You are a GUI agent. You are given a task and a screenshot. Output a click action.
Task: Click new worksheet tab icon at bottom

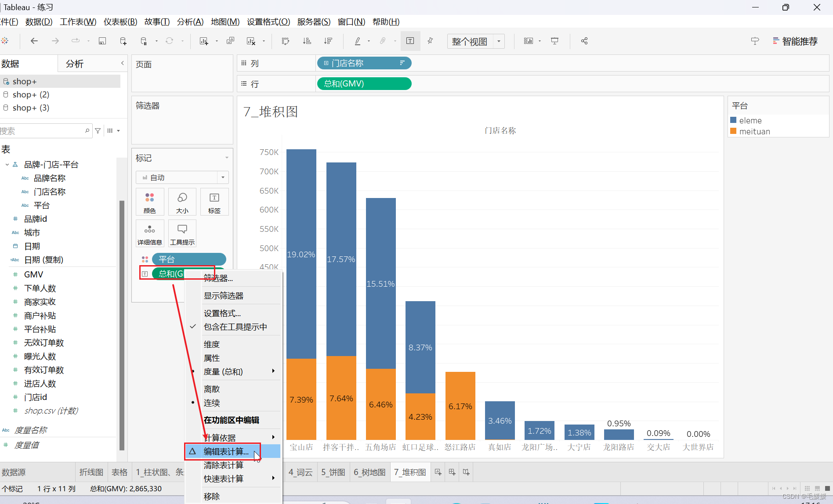click(x=438, y=472)
